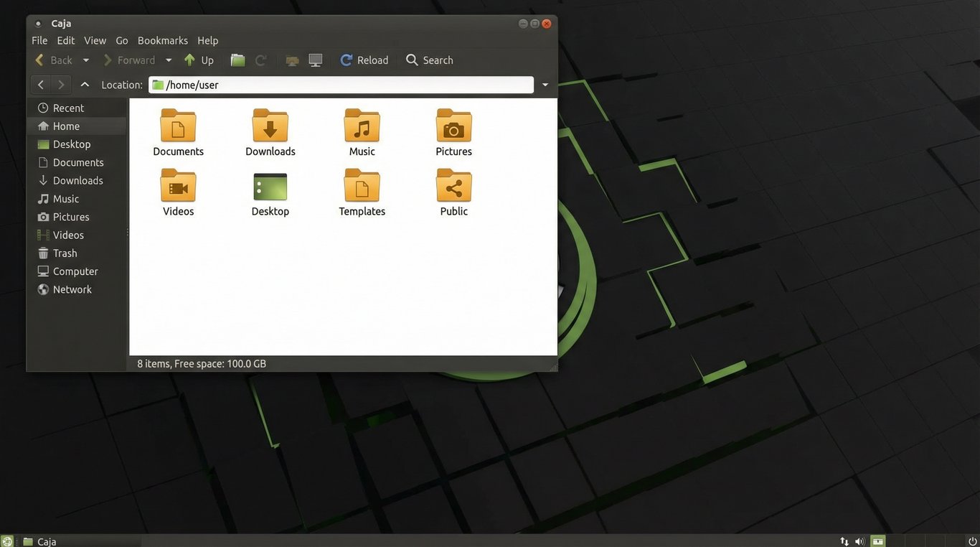Open the Computer entry in the sidebar
The height and width of the screenshot is (547, 980).
(75, 271)
